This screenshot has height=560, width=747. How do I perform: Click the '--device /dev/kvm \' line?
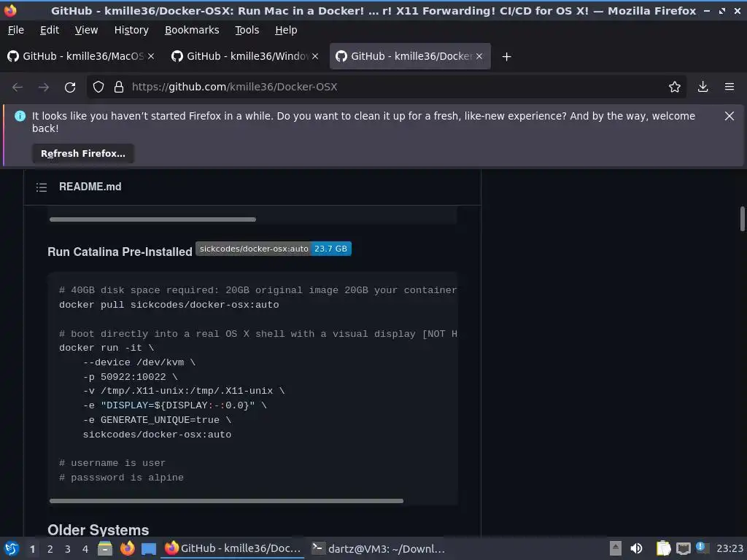tap(139, 362)
